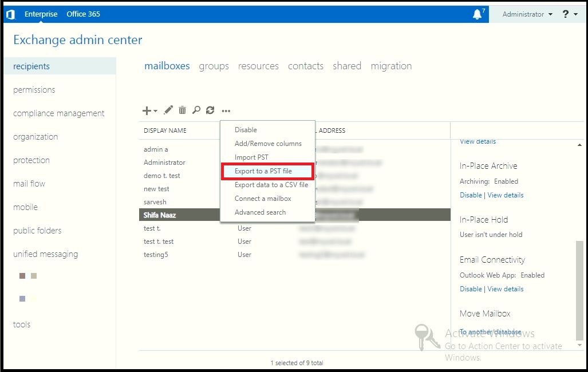Click To another database link
588x372 pixels.
click(491, 332)
